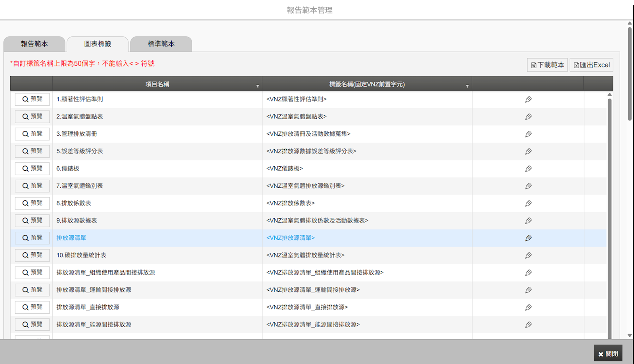Screen dimensions: 634x364
Task: Click edit icon for 排放源清單_運輸間接排放源
Action: click(528, 290)
